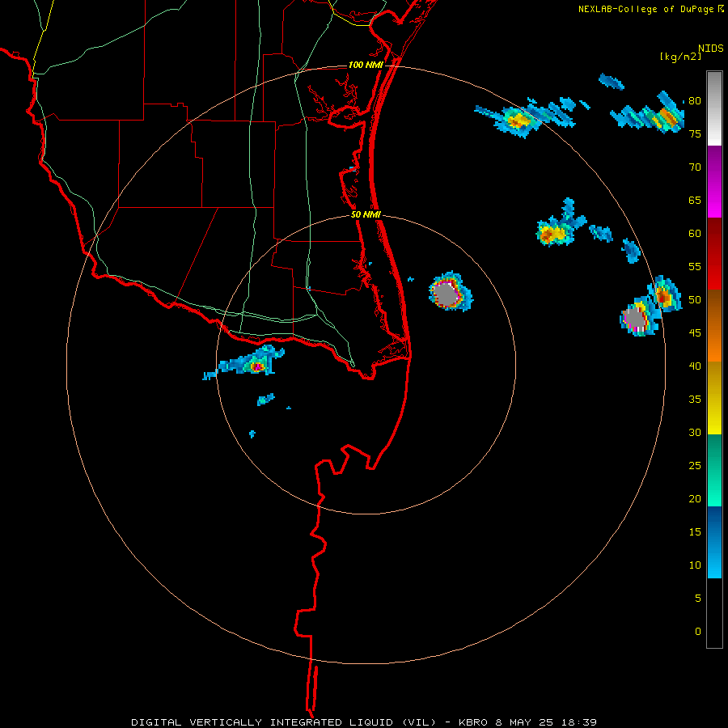The height and width of the screenshot is (728, 728).
Task: Click the 75 value on the color scale
Action: [x=695, y=134]
